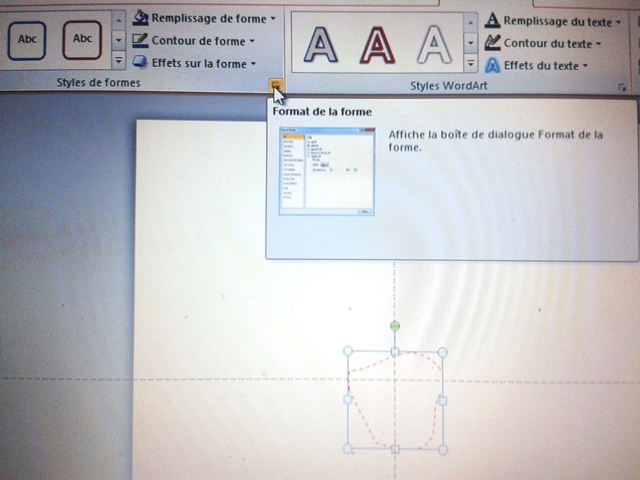Apply the second Abc shape style
The height and width of the screenshot is (480, 640).
83,39
